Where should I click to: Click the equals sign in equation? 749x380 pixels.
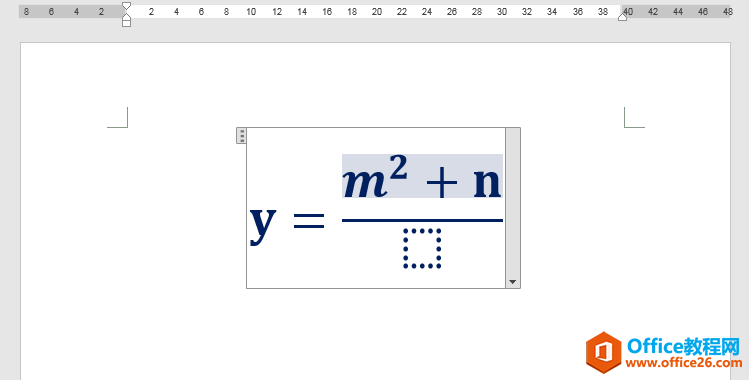click(x=309, y=222)
